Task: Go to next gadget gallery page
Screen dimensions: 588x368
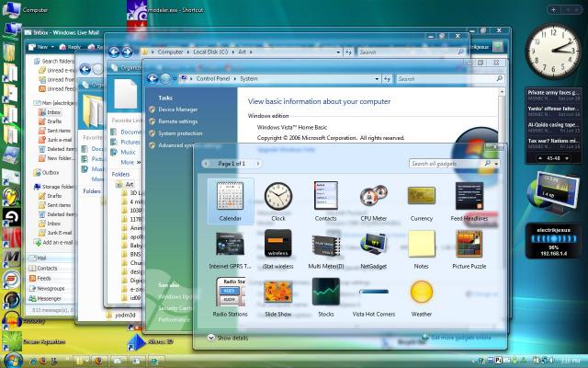Action: coord(257,164)
